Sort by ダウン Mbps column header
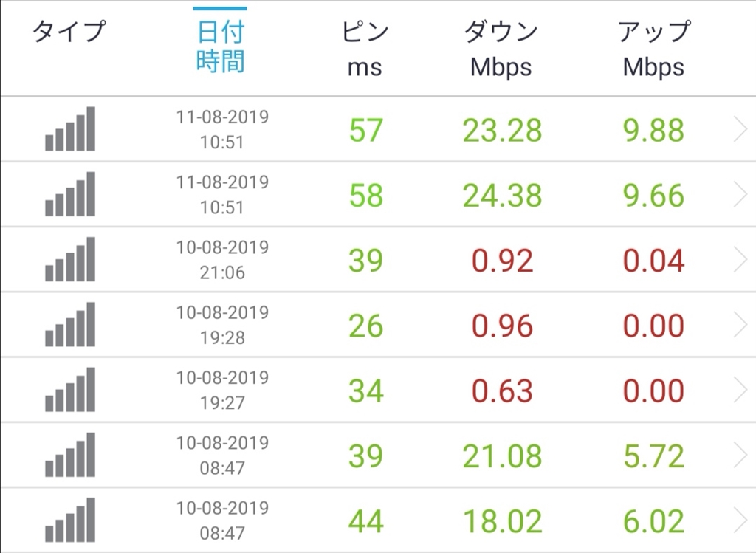 pos(501,49)
